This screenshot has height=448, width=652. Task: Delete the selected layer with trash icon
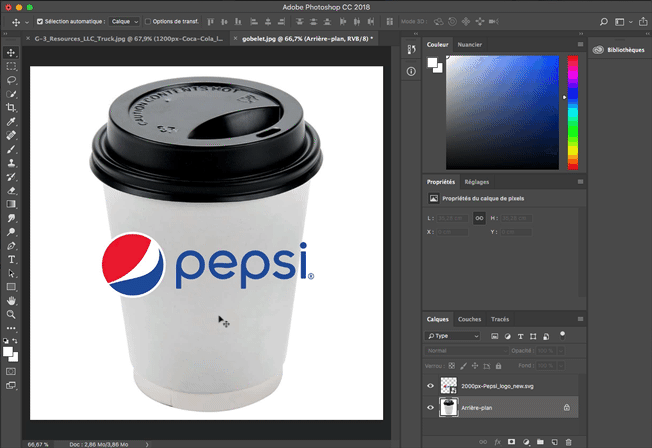click(568, 442)
